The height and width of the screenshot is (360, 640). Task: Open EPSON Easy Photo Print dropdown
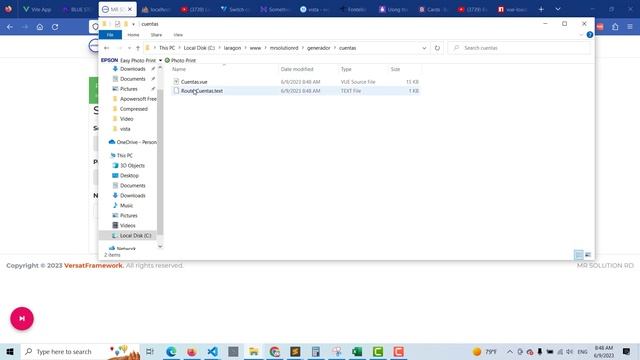(160, 60)
